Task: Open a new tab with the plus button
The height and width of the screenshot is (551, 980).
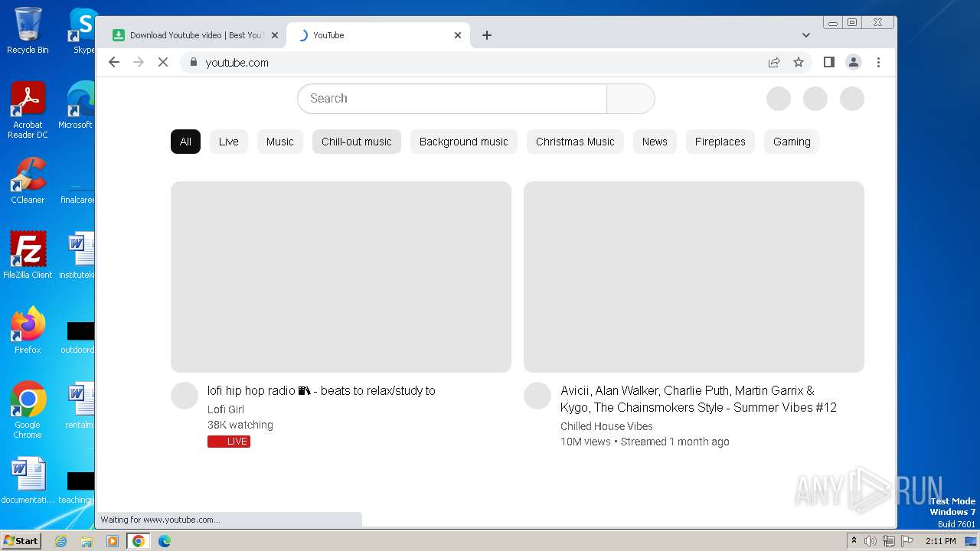Action: click(x=487, y=35)
